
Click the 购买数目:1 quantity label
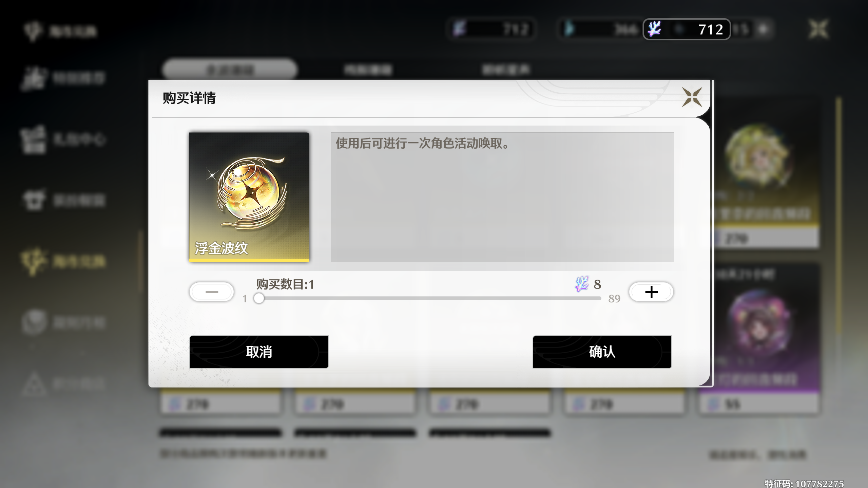pyautogui.click(x=285, y=284)
